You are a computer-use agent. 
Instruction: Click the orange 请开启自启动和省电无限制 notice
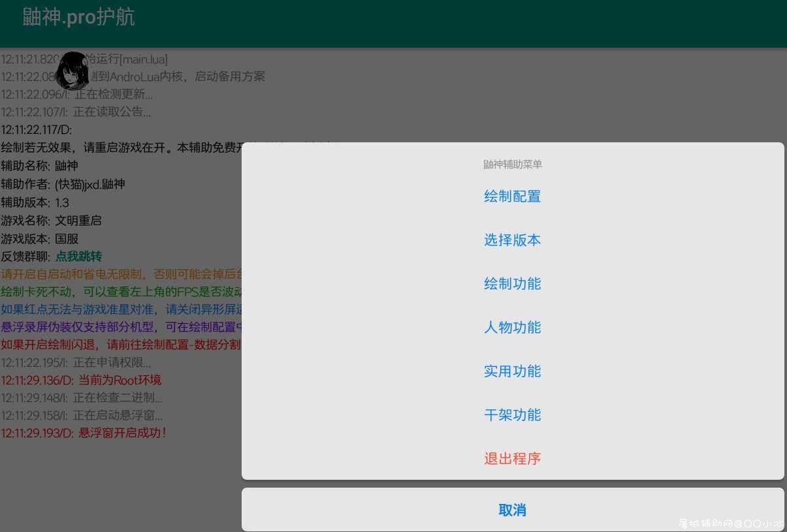pos(121,274)
